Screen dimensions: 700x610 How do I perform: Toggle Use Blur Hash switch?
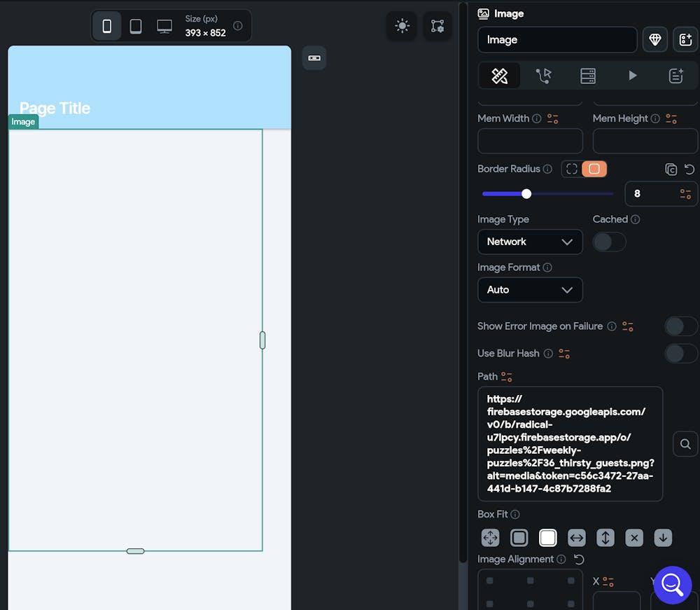click(x=681, y=353)
